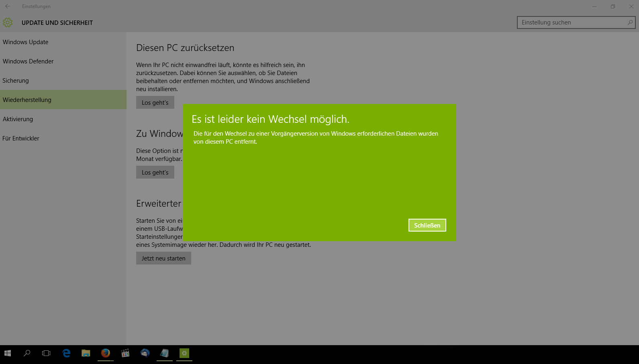Click the heading Es ist leider kein Wechsel möglich
The height and width of the screenshot is (364, 639).
(x=270, y=119)
